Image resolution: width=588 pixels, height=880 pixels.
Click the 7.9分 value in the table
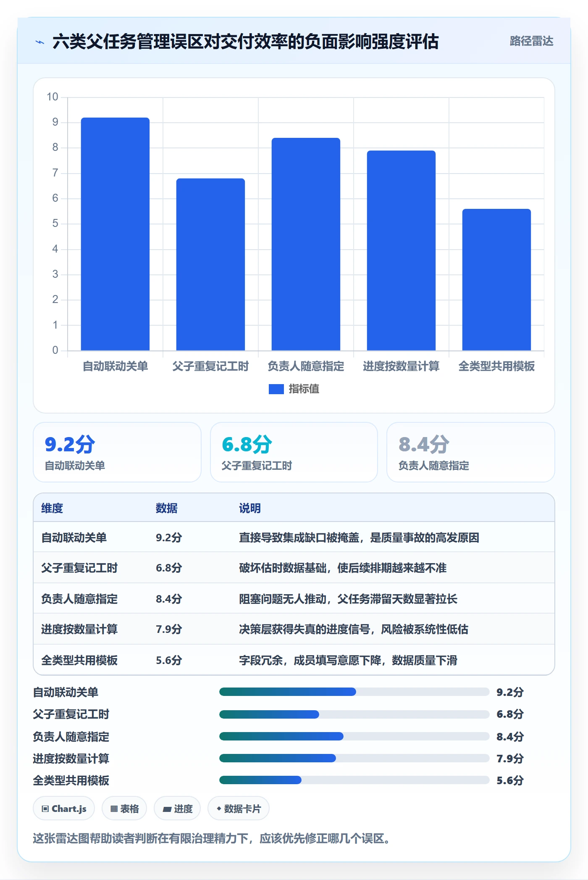tap(169, 629)
